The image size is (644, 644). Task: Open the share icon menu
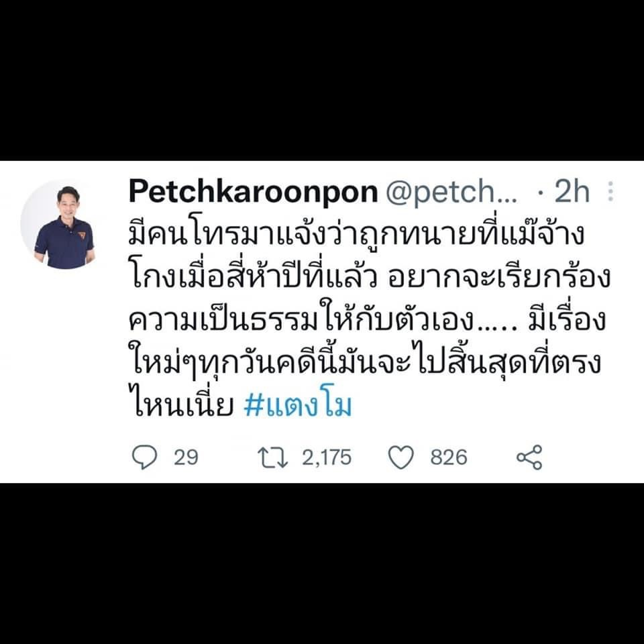coord(529,457)
